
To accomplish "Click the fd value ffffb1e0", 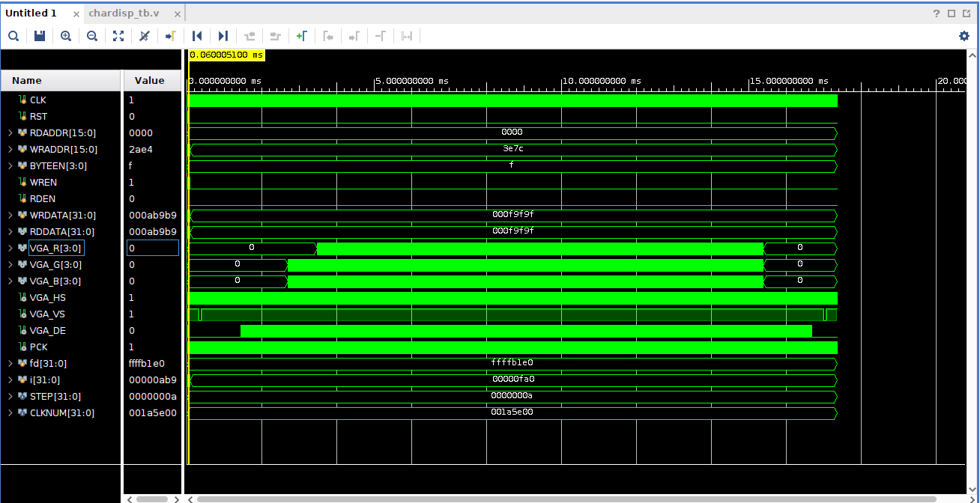I will 146,363.
